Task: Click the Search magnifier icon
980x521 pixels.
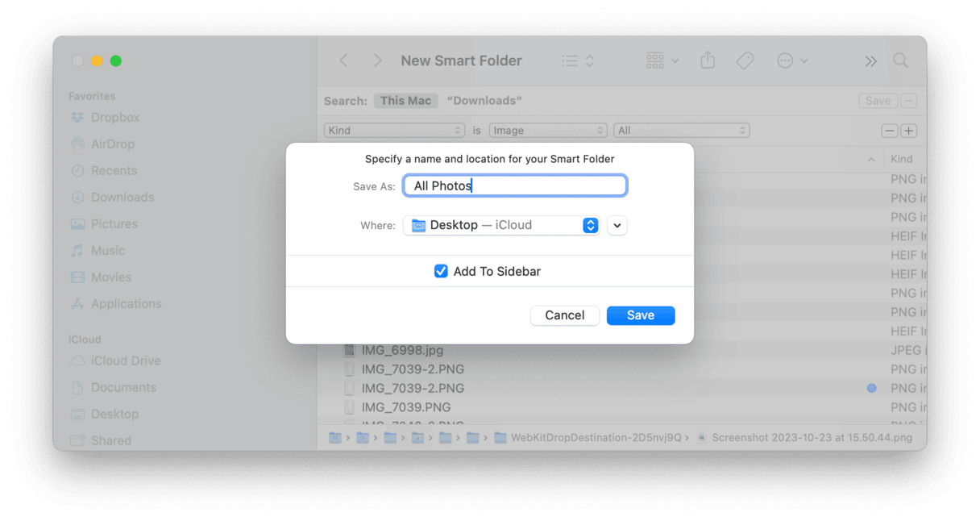Action: pyautogui.click(x=901, y=60)
